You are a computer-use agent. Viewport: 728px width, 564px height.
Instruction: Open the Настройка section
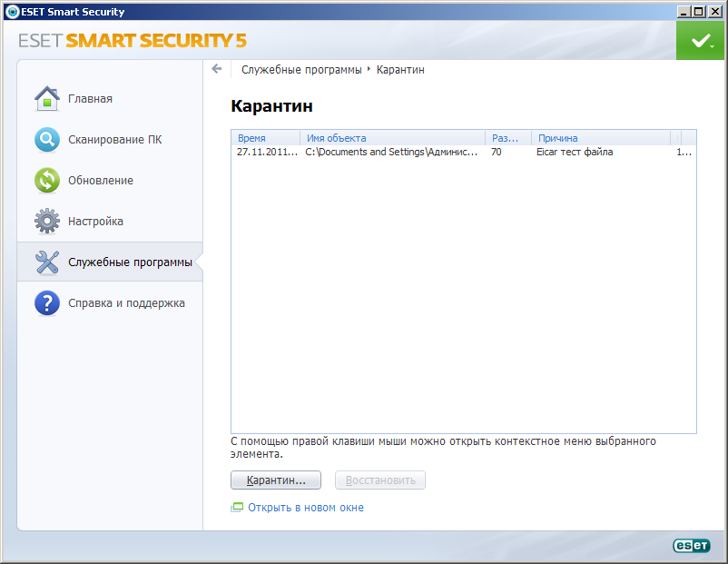(95, 221)
